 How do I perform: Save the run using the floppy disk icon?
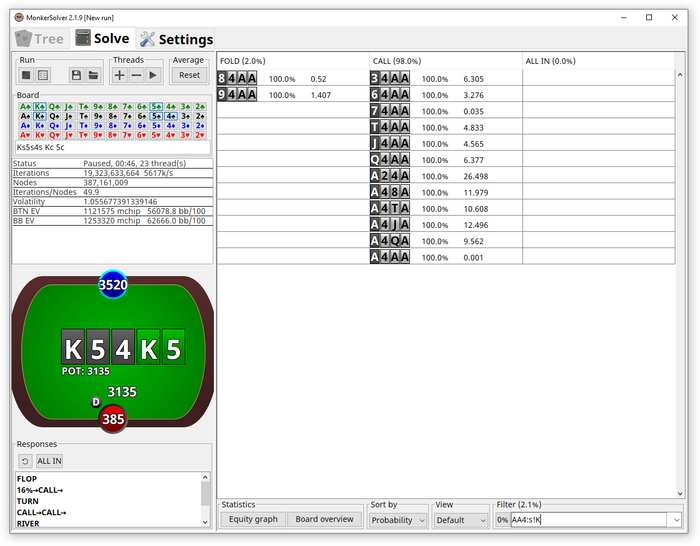76,75
